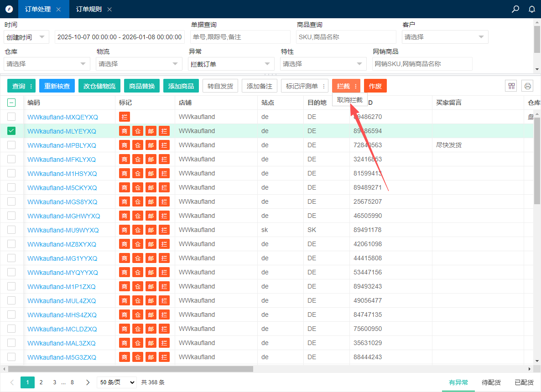Click the printer icon
The image size is (541, 392).
pyautogui.click(x=528, y=86)
